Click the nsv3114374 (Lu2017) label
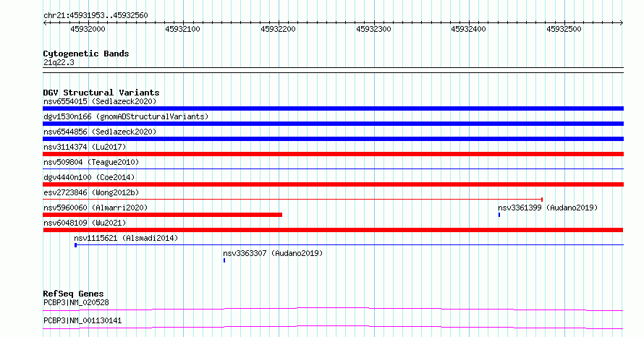 coord(85,147)
